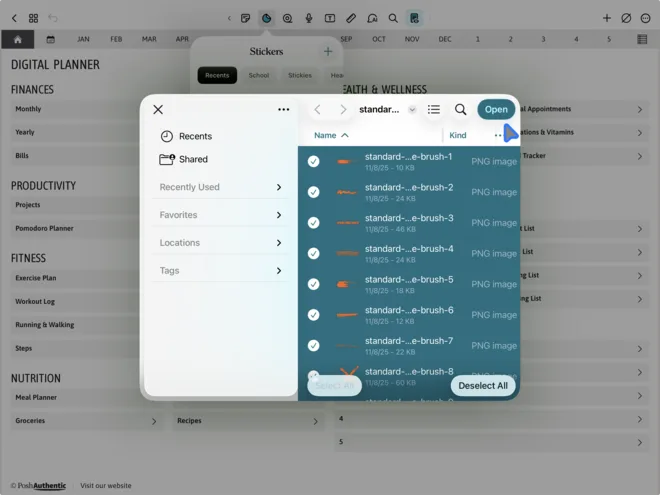
Task: Open the planner row numbered 5
Action: point(492,442)
